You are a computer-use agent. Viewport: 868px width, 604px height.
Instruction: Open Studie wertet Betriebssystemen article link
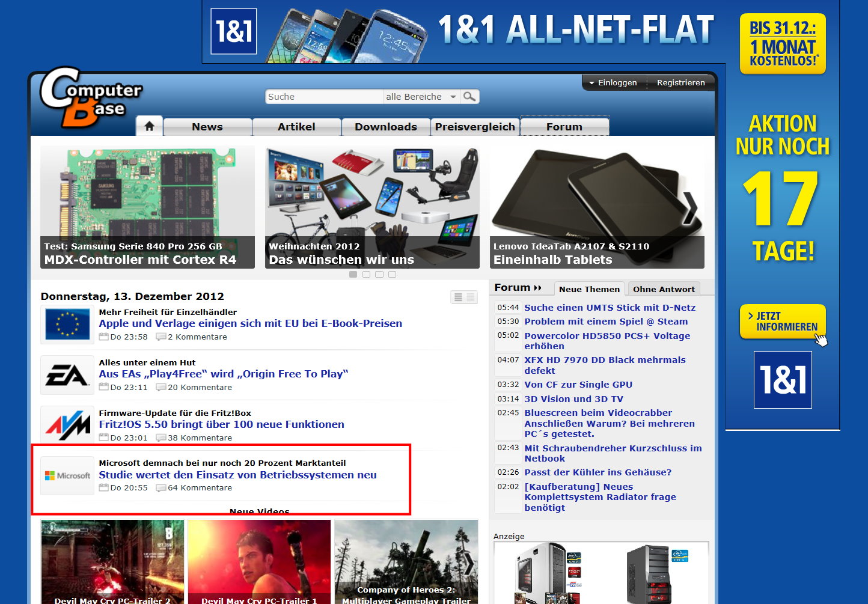pyautogui.click(x=237, y=475)
